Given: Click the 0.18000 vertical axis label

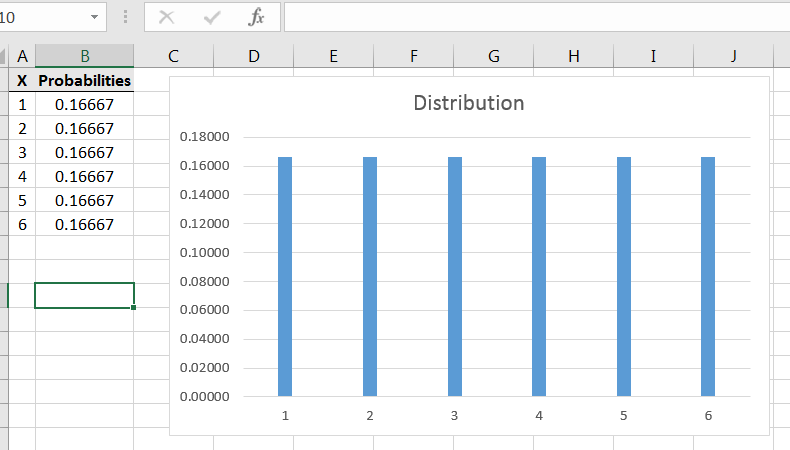Looking at the screenshot, I should 204,137.
